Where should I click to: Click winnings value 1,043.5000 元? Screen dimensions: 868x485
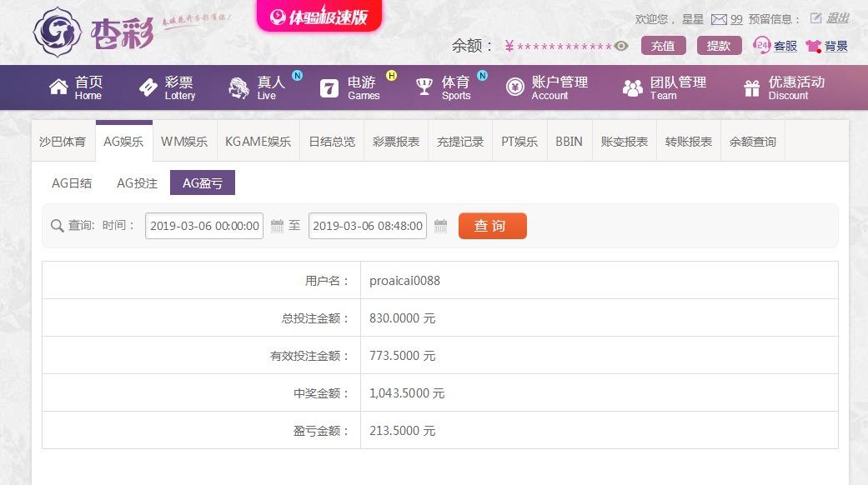click(407, 393)
